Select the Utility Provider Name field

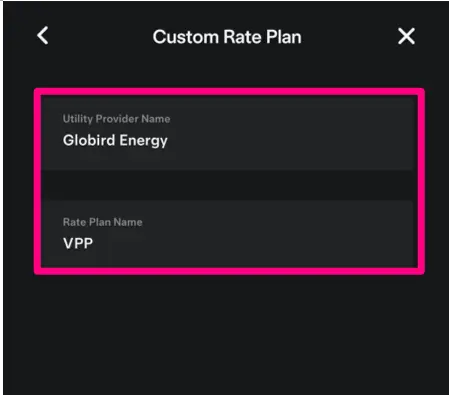coord(227,133)
